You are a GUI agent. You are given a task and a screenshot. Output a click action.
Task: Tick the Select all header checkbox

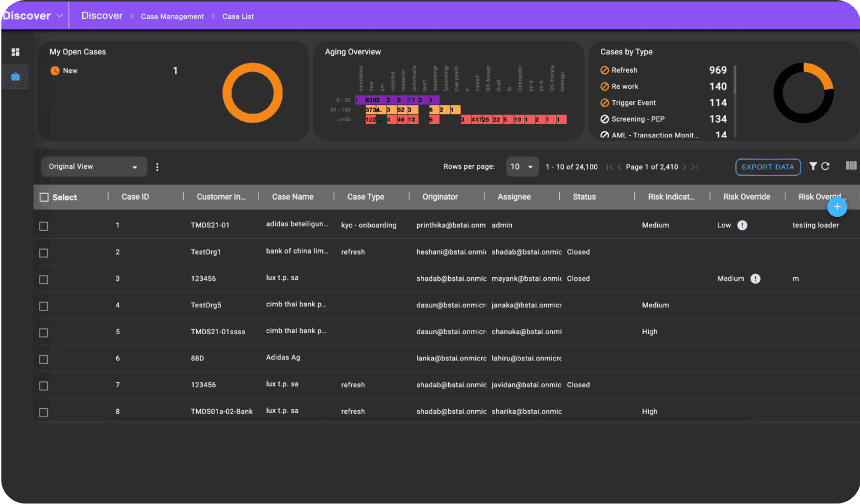pyautogui.click(x=44, y=197)
